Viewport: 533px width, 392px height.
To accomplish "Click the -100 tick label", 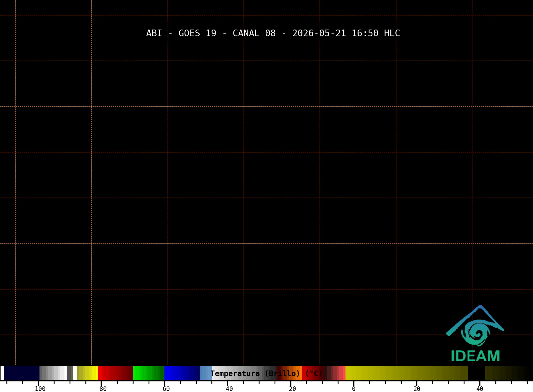I will tap(38, 389).
